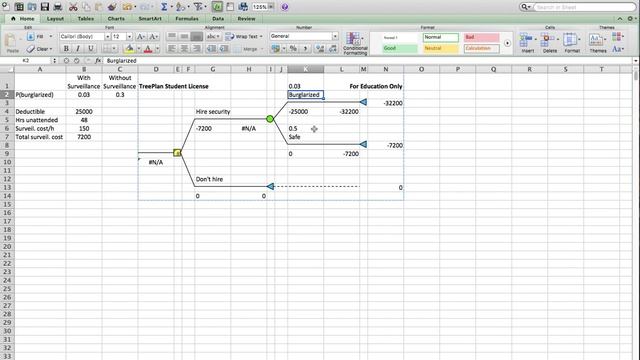Expand the Clear dropdown menu
The image size is (640, 360).
[51, 49]
